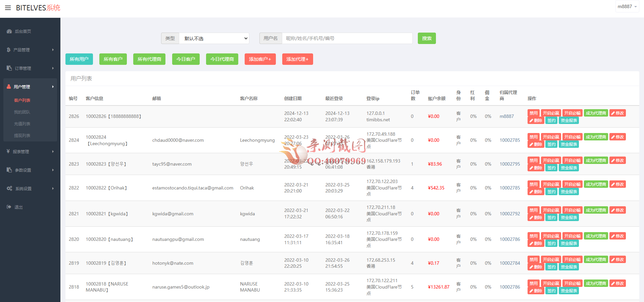
Task: Open 后台首页 dashboard icon in sidebar
Action: pyautogui.click(x=9, y=31)
